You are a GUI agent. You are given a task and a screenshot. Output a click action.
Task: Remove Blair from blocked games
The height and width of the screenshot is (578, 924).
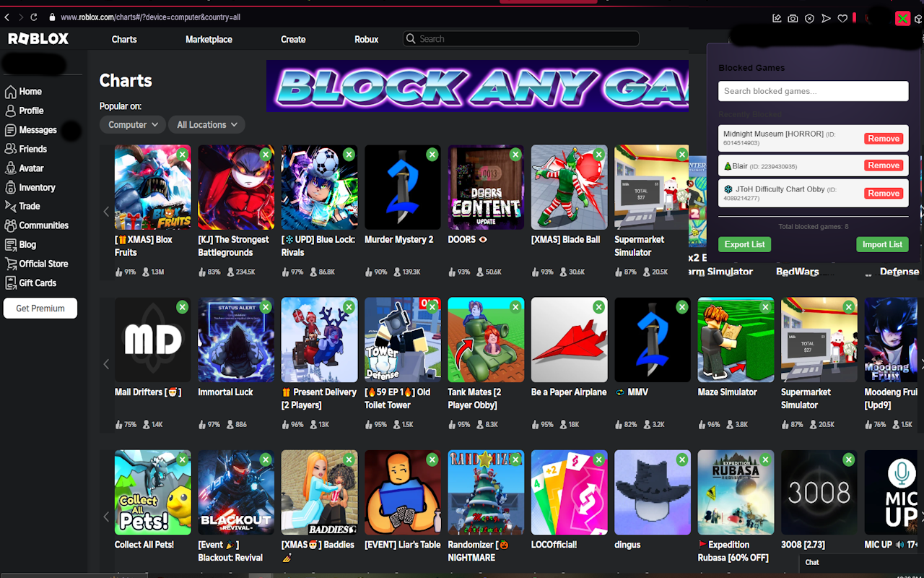coord(883,165)
